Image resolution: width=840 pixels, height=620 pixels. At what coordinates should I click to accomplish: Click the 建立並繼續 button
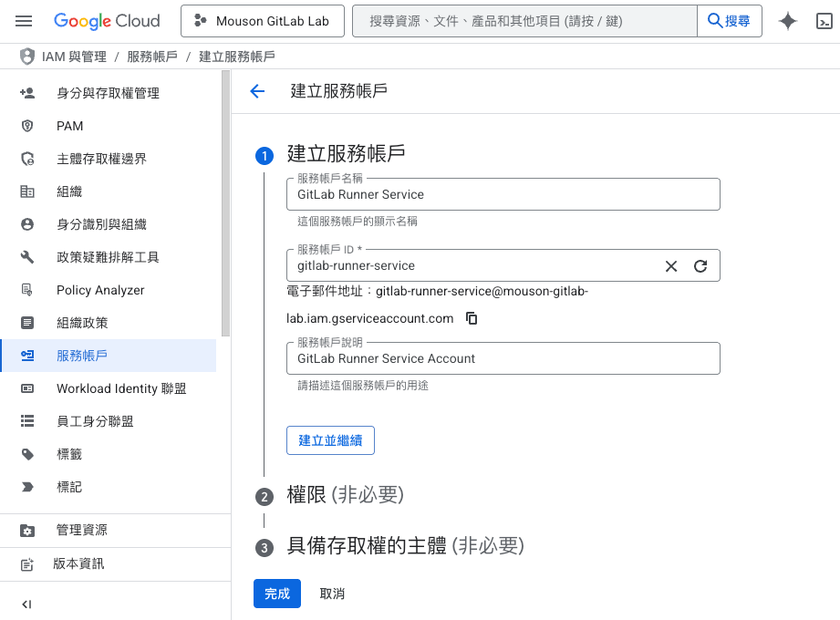point(330,440)
